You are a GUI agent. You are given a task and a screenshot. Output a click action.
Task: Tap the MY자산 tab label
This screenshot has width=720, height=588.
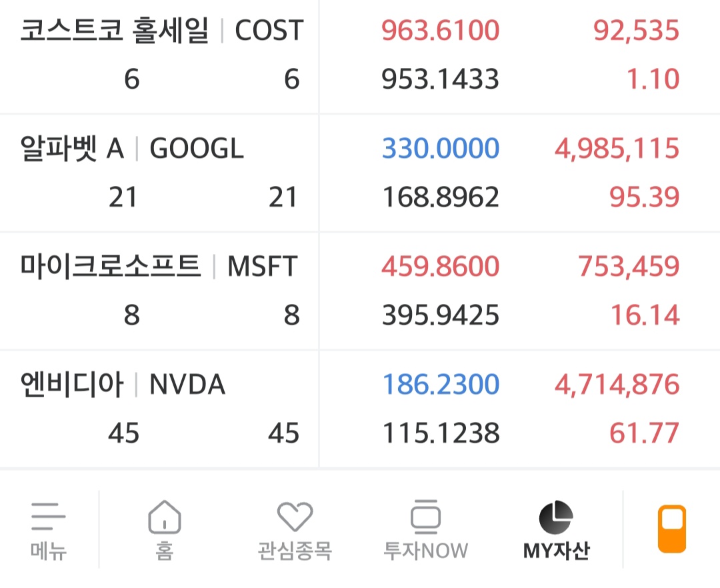pyautogui.click(x=556, y=551)
